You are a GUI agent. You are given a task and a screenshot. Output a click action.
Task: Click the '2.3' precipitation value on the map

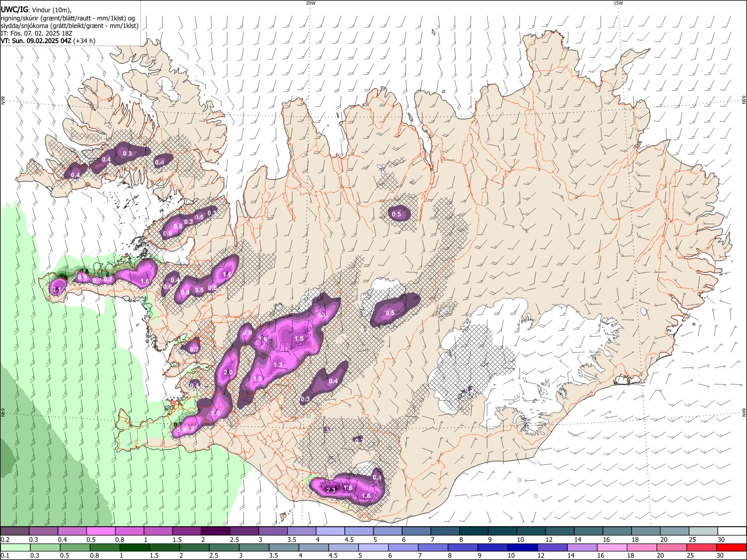tap(331, 490)
